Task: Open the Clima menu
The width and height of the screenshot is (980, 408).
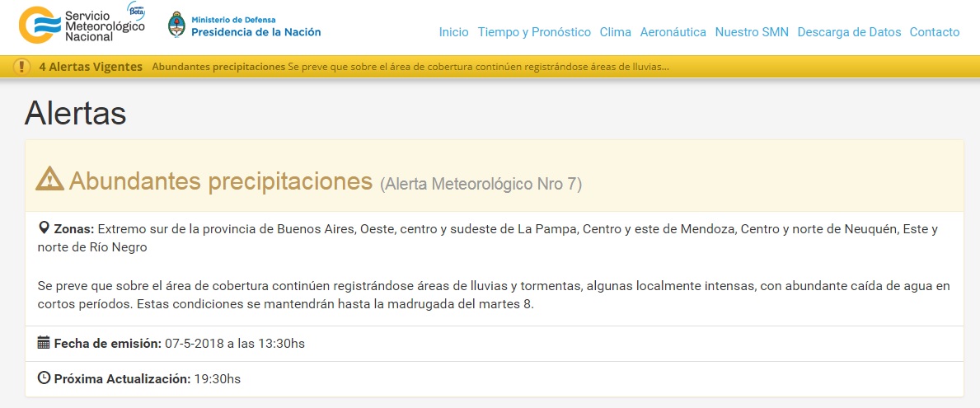Action: click(x=616, y=32)
